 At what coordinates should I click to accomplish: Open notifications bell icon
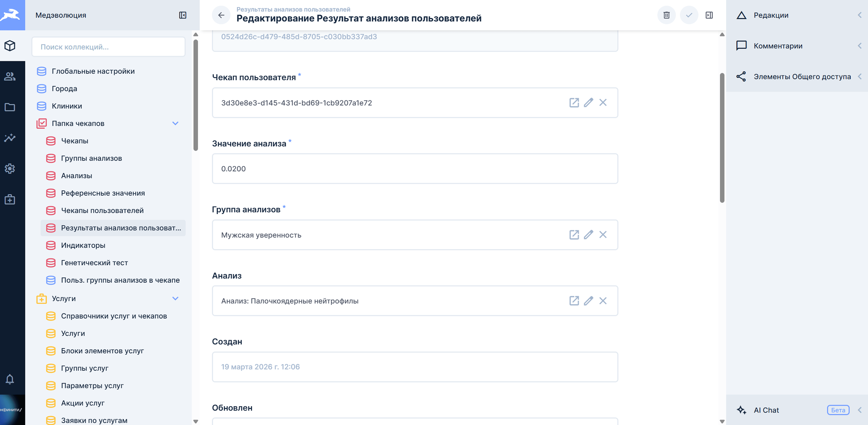[10, 379]
